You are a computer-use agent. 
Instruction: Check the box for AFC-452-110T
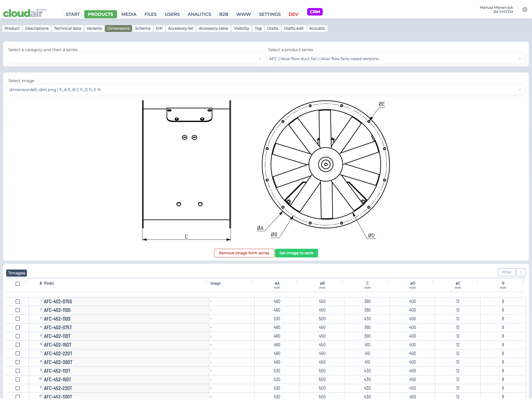18,371
